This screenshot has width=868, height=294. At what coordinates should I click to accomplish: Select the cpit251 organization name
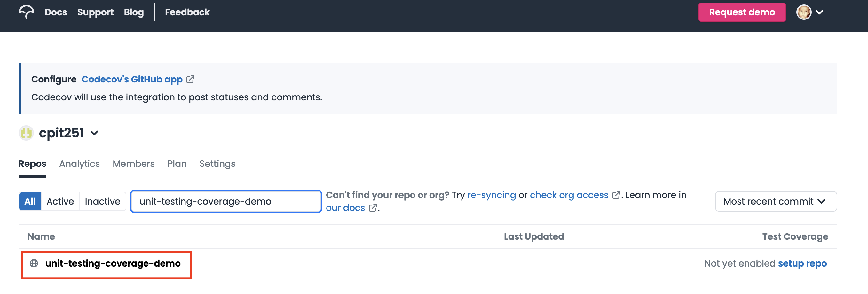pyautogui.click(x=61, y=133)
